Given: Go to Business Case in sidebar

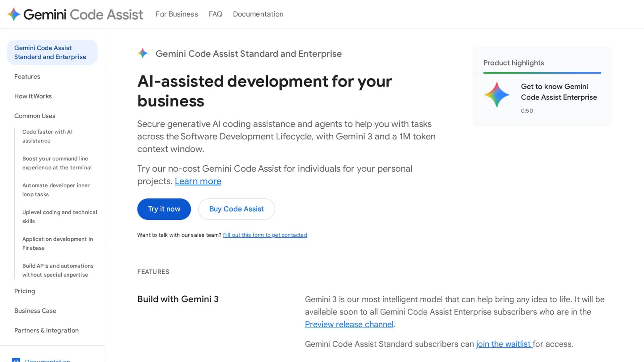Looking at the screenshot, I should [35, 311].
